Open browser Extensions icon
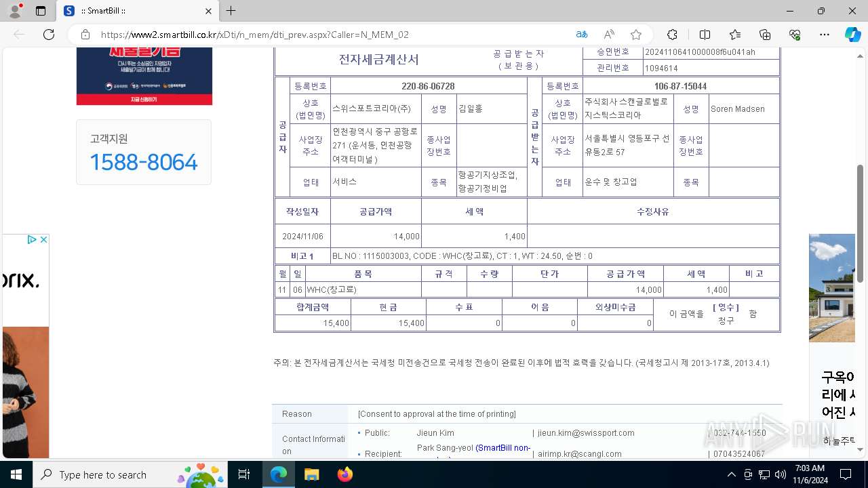The image size is (868, 488). click(x=672, y=35)
